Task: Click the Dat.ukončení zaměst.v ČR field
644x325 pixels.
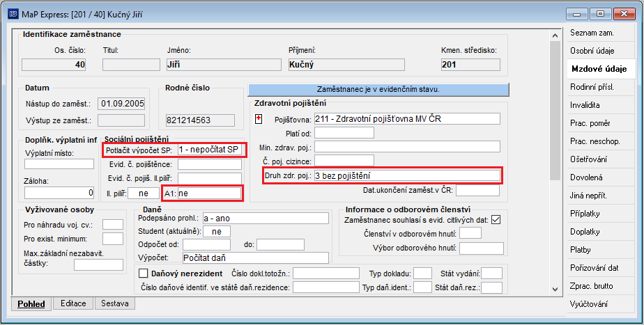Action: [x=477, y=191]
